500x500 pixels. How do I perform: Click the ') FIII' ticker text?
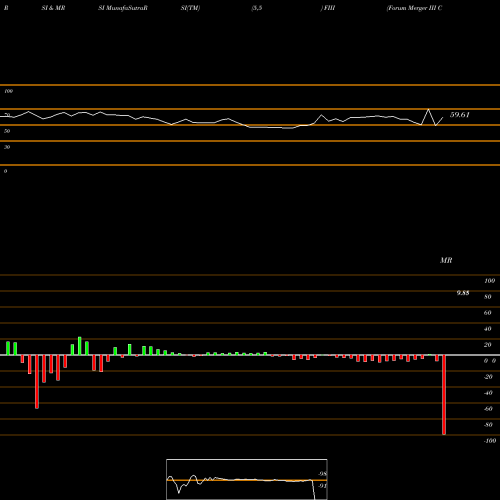coord(328,8)
